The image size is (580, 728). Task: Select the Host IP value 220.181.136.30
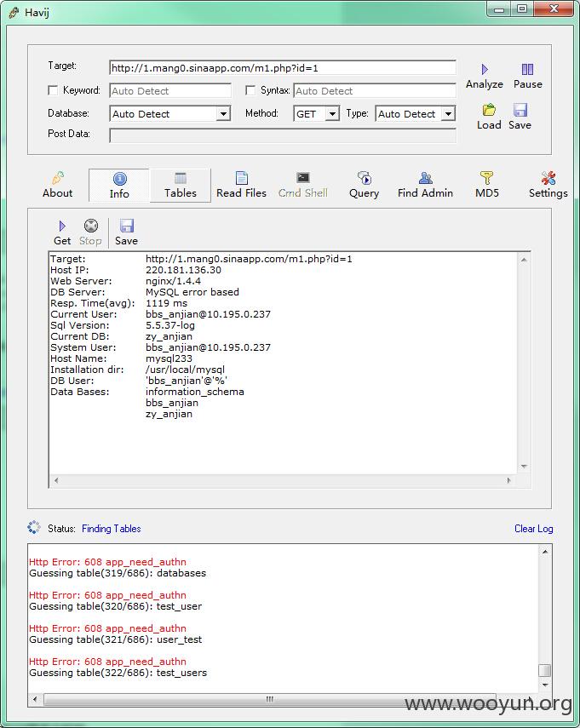(x=183, y=270)
